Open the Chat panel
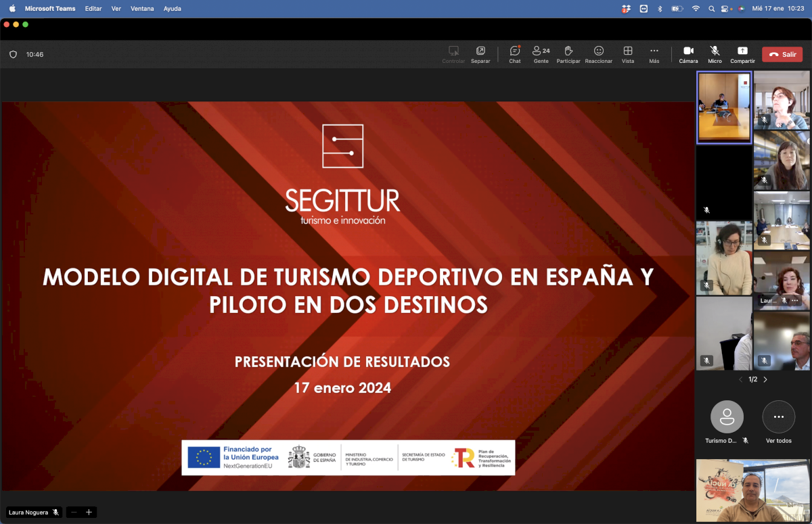This screenshot has width=812, height=524. (515, 51)
